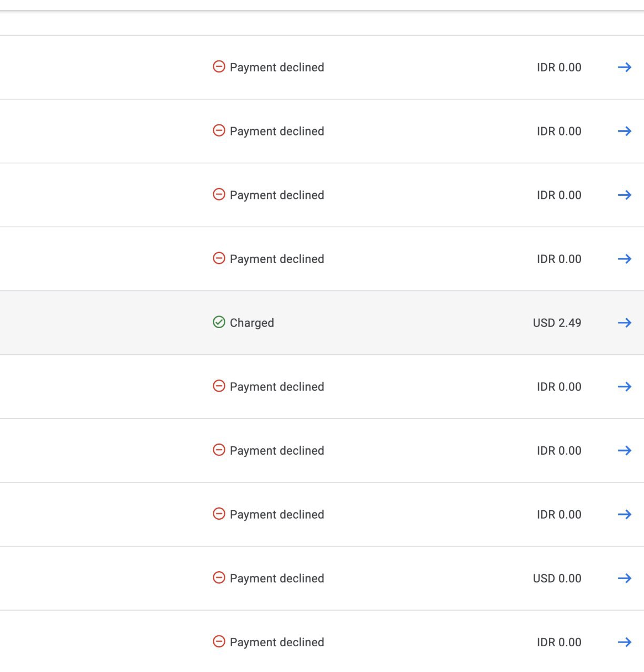
Task: Click red declined icon in the topmost transaction row
Action: point(219,67)
